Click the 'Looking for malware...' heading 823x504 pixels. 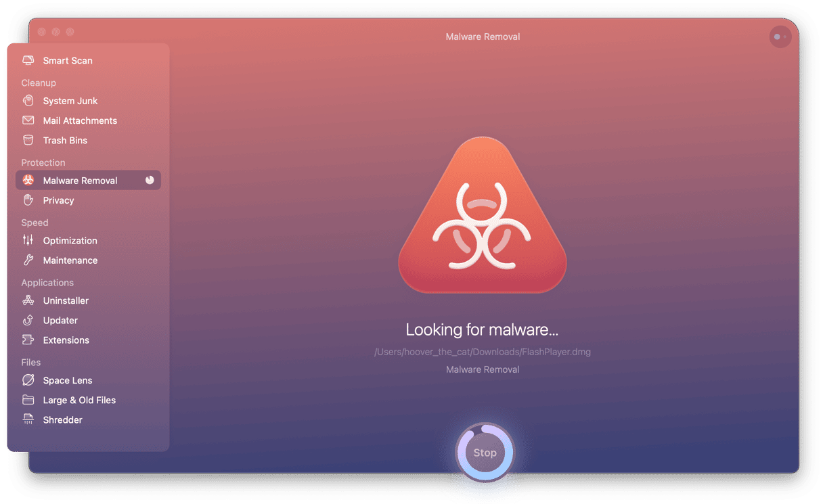(x=482, y=329)
